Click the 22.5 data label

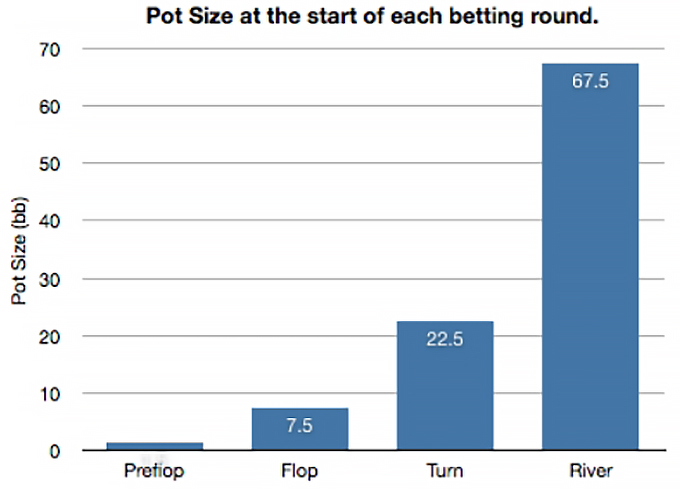pos(444,340)
